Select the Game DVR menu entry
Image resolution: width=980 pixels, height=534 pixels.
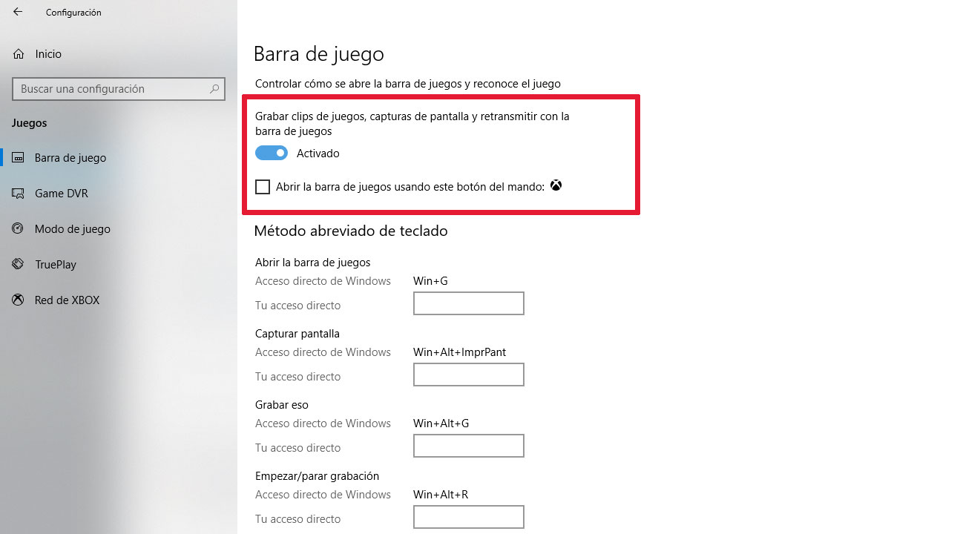(x=62, y=194)
